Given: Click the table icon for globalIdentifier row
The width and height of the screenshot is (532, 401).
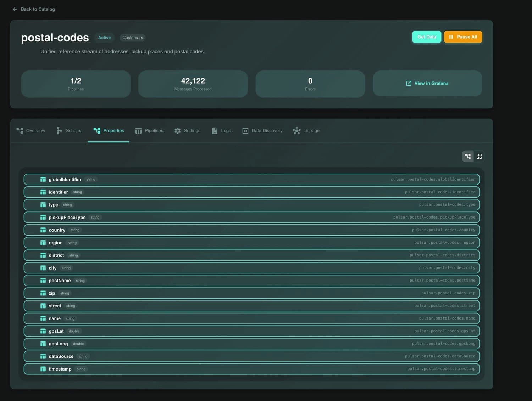Looking at the screenshot, I should [x=43, y=180].
